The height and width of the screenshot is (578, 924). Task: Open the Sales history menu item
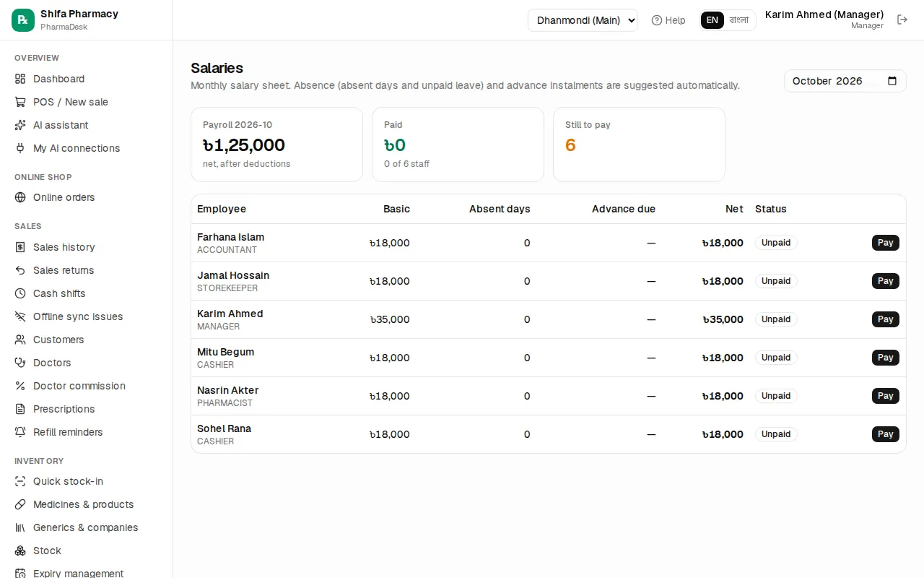87,247
